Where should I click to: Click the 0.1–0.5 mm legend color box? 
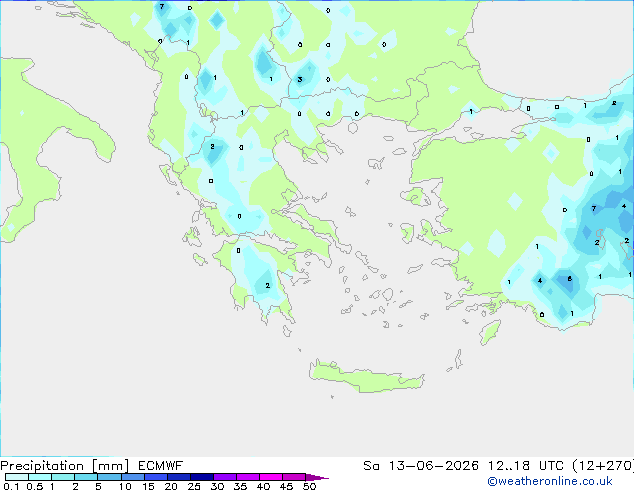pyautogui.click(x=17, y=477)
